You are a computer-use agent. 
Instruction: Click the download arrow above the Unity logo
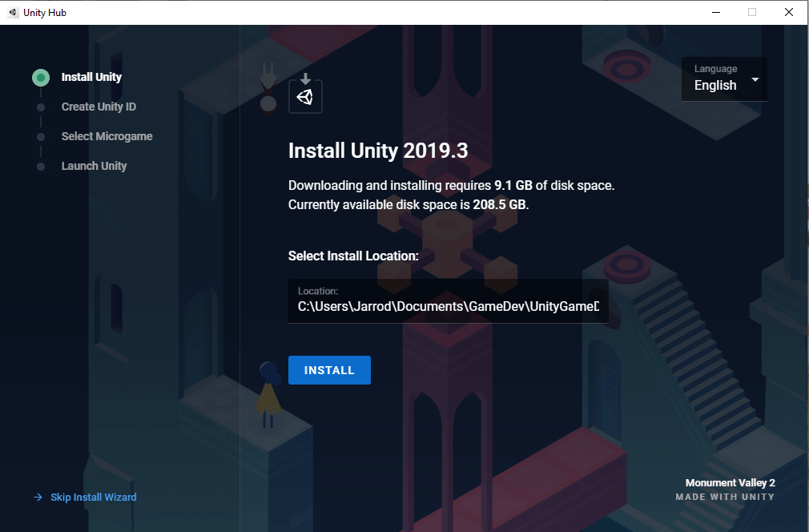(305, 76)
